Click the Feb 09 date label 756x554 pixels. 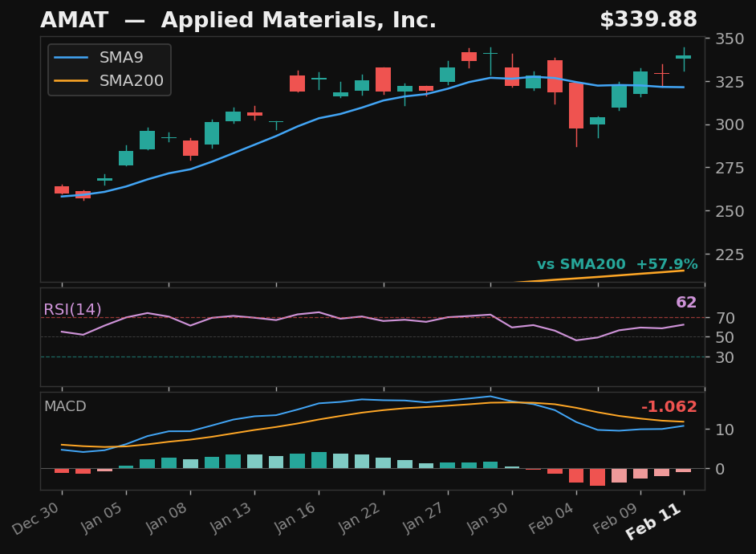[616, 519]
